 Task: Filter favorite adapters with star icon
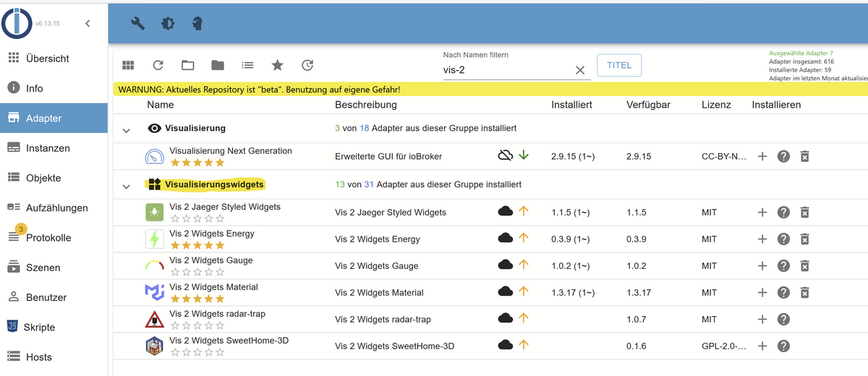pyautogui.click(x=277, y=65)
